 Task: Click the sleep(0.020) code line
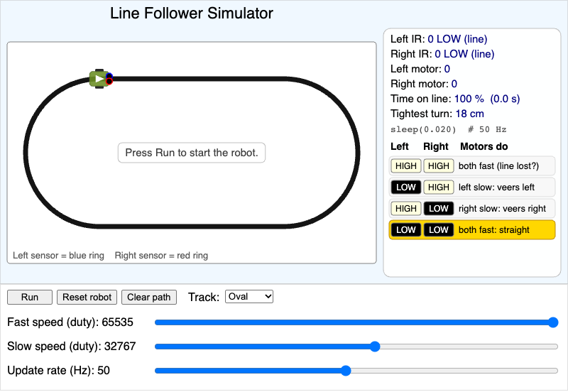tap(449, 129)
